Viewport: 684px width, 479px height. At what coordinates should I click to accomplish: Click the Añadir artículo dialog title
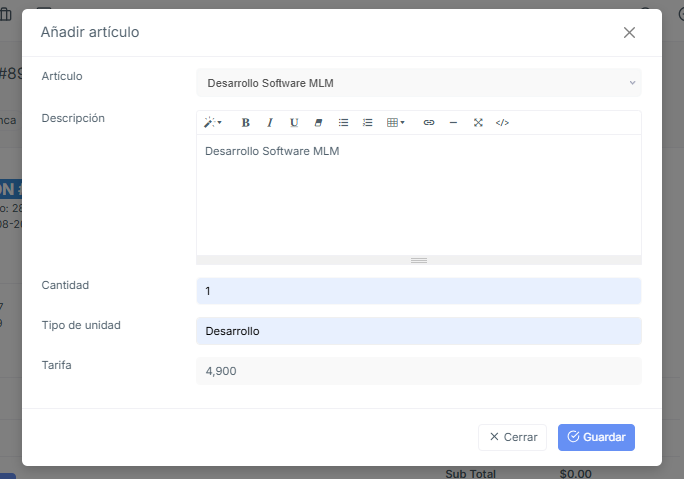coord(90,32)
